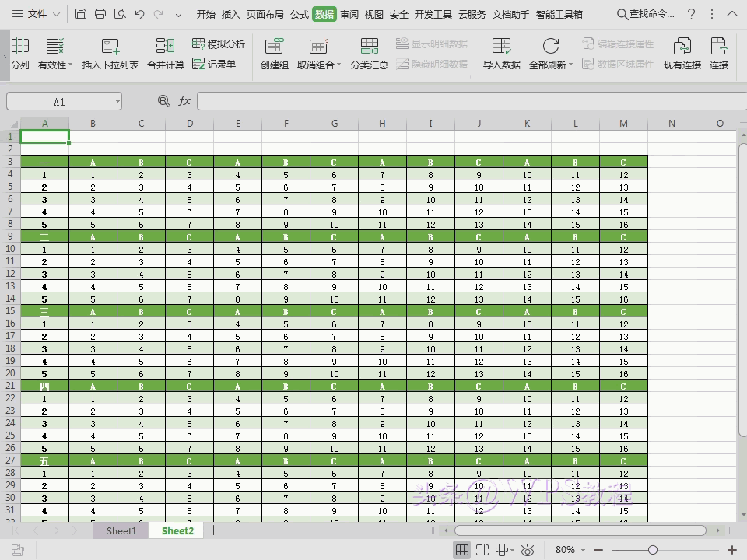Click the vertical scrollbar thumb
747x560 pixels.
click(742, 289)
